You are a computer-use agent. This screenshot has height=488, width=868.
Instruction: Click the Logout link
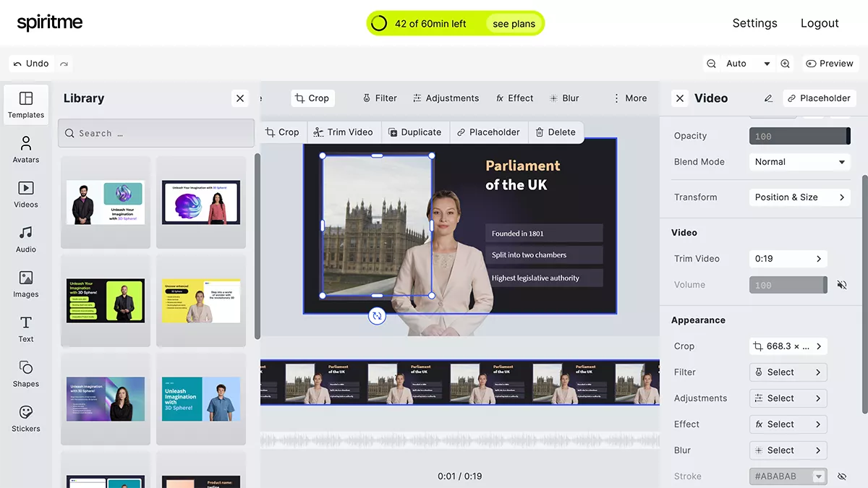(819, 23)
